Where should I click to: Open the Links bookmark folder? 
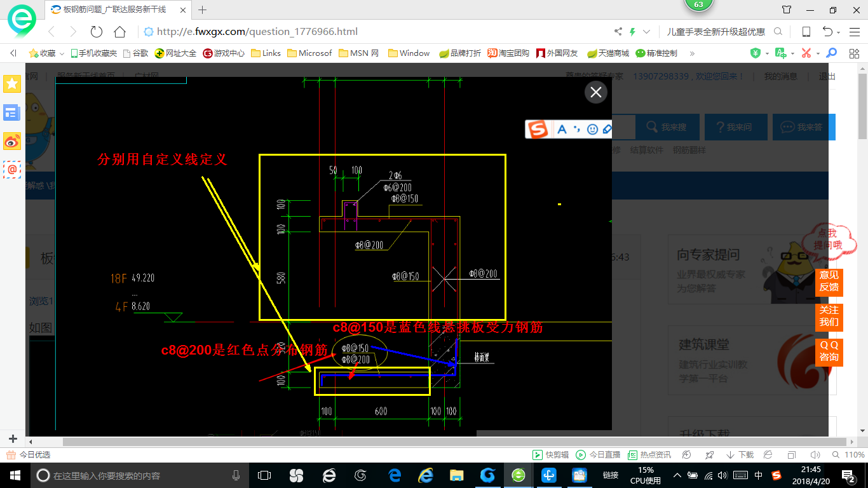click(266, 53)
